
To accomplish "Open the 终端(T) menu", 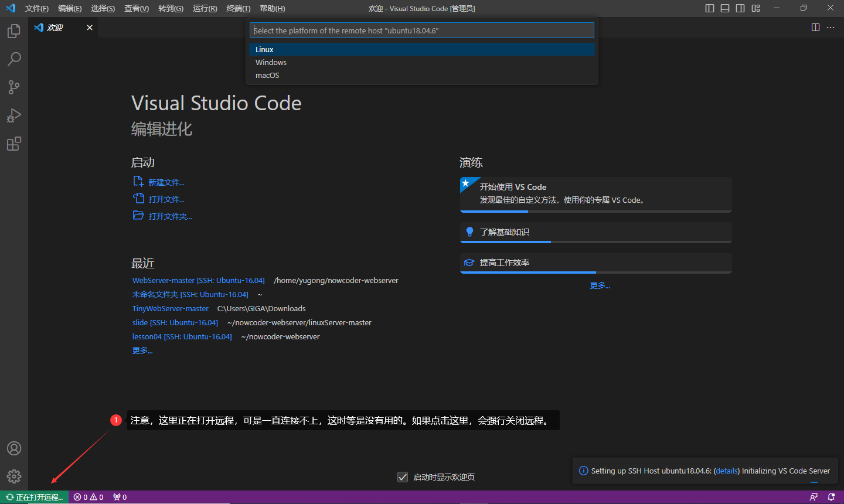I will [239, 8].
